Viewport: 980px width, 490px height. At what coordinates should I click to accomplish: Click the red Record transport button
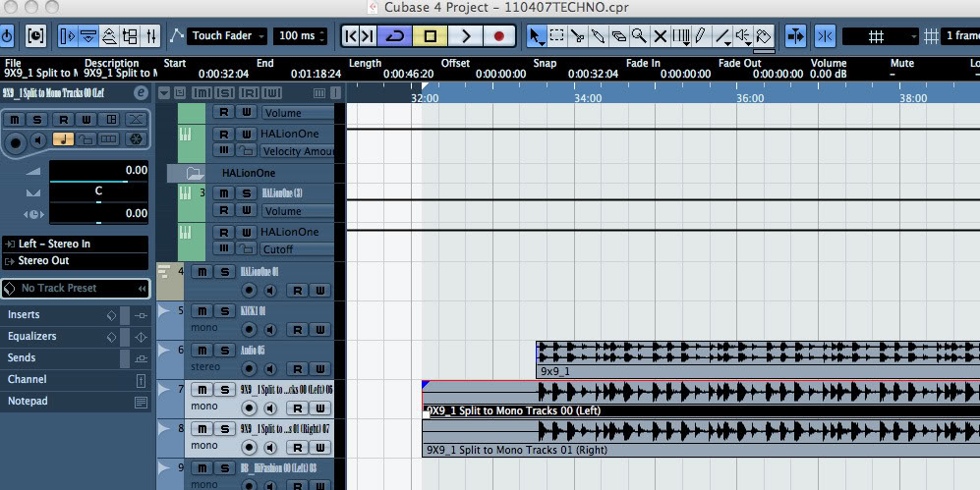498,36
